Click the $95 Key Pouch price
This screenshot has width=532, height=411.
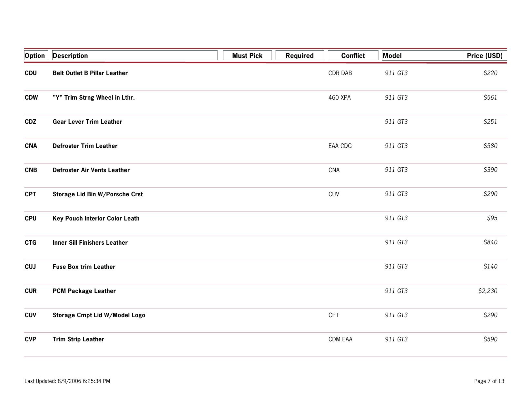tap(492, 218)
